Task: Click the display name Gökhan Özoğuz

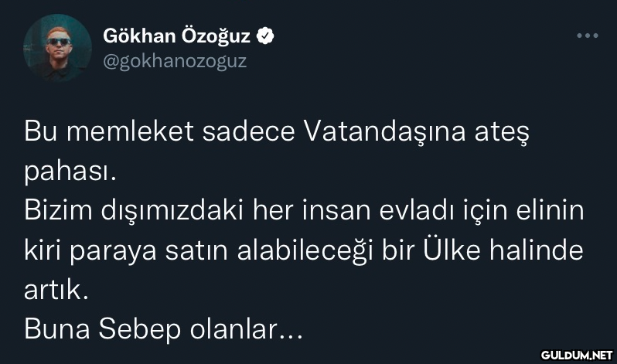Action: click(x=177, y=36)
